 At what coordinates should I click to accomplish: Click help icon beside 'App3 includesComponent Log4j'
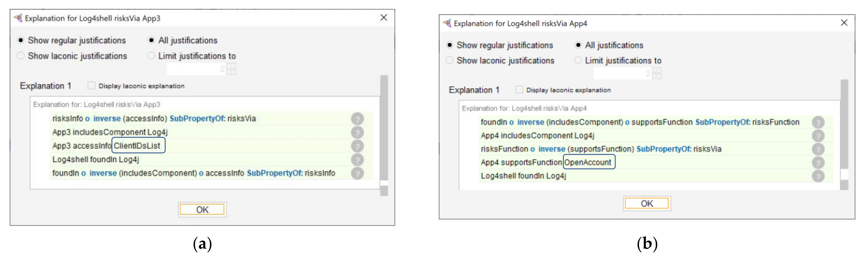tap(357, 132)
